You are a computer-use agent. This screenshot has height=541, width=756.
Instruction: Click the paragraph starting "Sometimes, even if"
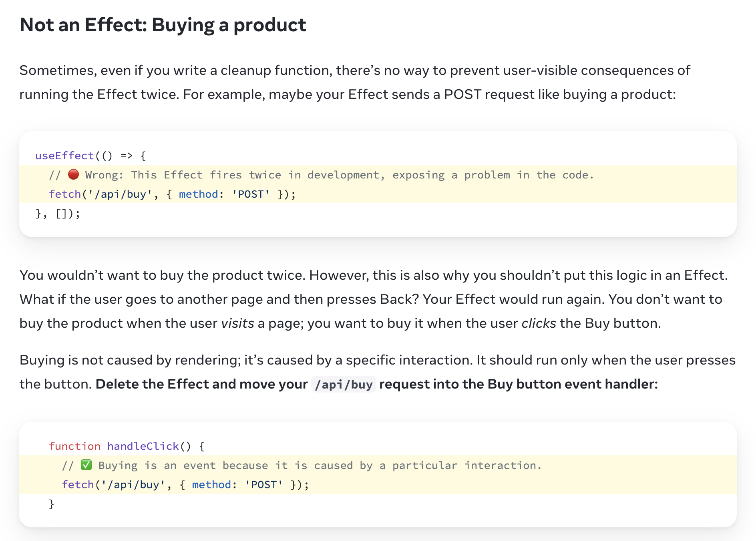click(x=354, y=82)
